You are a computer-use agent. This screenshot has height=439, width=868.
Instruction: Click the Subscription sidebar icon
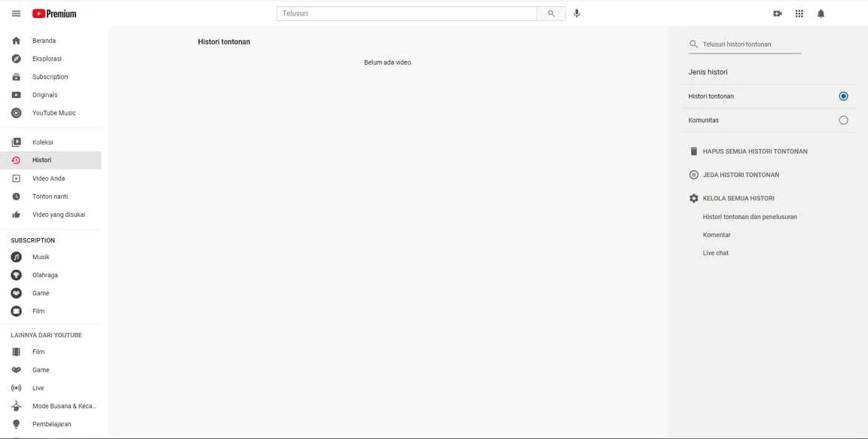16,77
